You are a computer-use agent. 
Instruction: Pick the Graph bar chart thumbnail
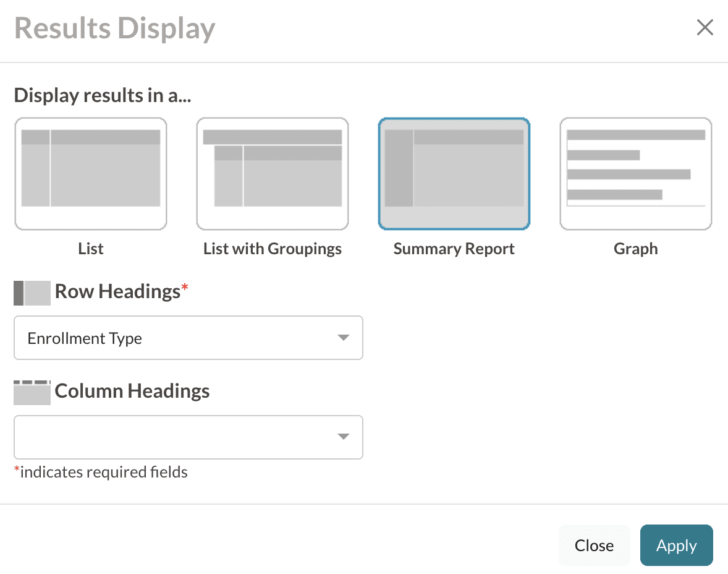pos(636,174)
